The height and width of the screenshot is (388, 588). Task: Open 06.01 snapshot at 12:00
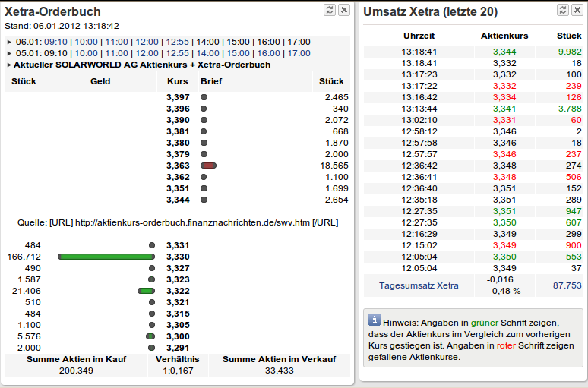point(147,42)
